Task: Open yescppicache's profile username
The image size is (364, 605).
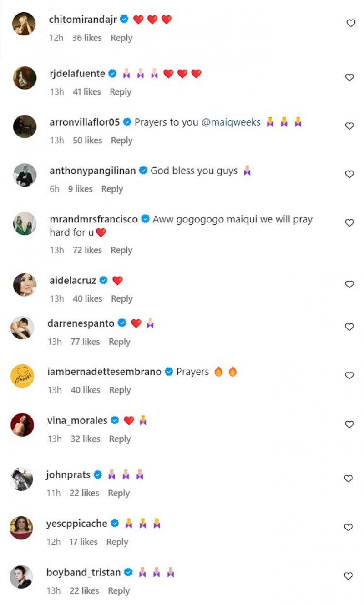Action: point(76,524)
